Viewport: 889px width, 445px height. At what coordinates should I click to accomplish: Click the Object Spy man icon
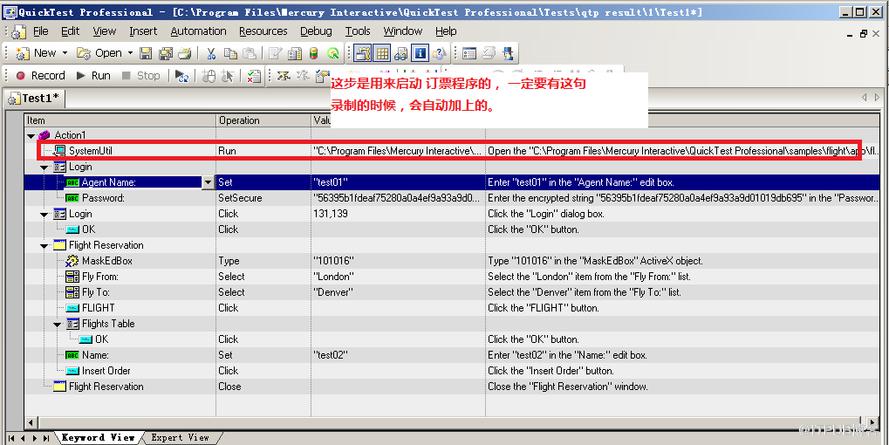click(507, 53)
